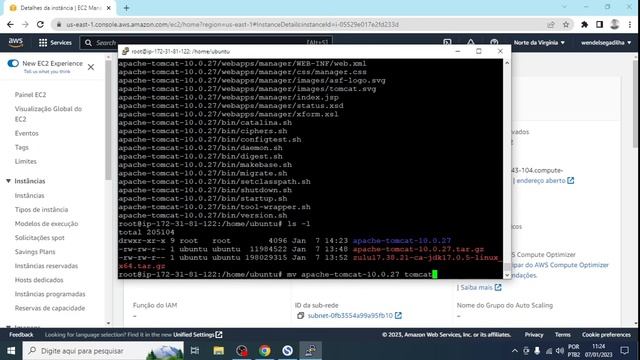This screenshot has width=640, height=360.
Task: Open the Chrome profile avatar
Action: point(615,24)
